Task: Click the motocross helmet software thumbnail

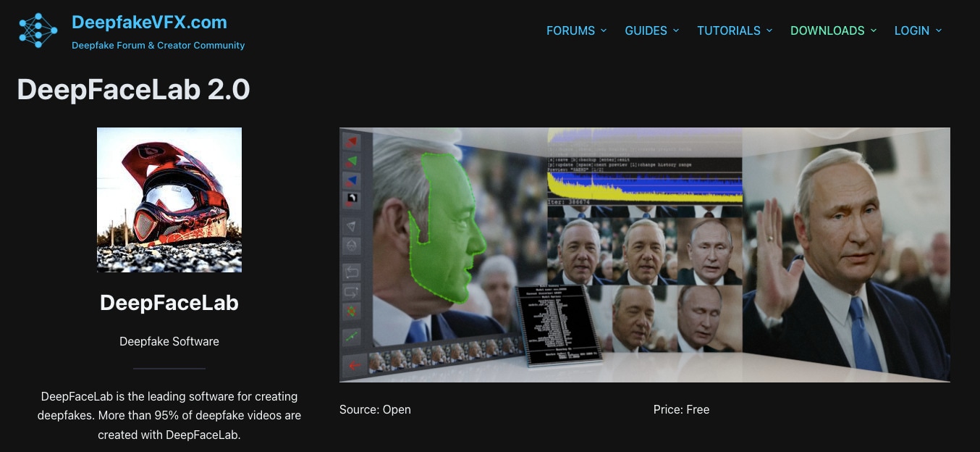Action: [x=169, y=200]
